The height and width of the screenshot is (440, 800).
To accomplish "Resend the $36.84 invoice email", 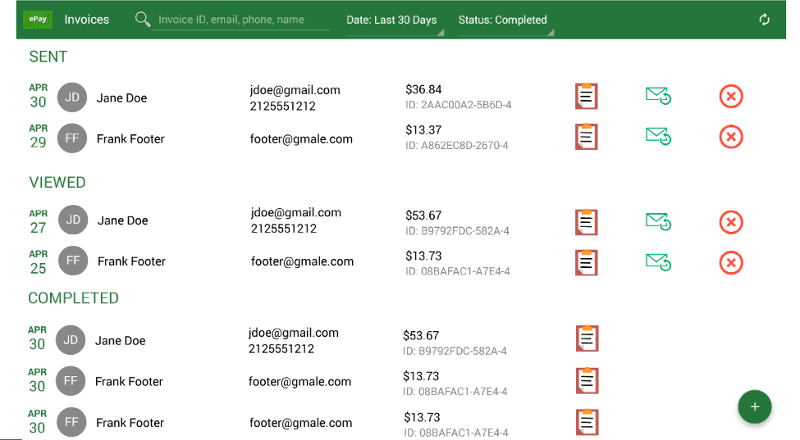I will 658,95.
